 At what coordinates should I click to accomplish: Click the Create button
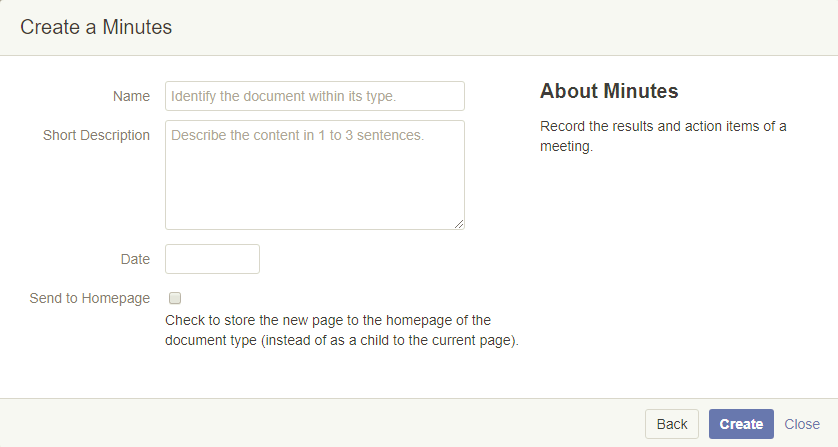[x=741, y=424]
